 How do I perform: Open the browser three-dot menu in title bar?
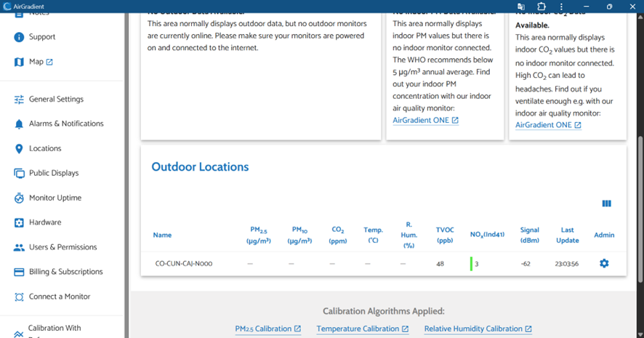pyautogui.click(x=561, y=7)
